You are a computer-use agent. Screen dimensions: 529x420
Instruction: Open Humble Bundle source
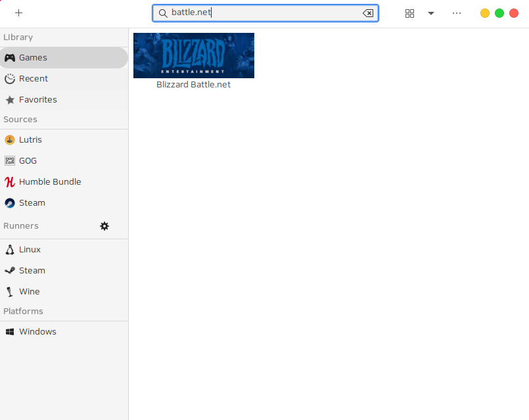[x=50, y=182]
